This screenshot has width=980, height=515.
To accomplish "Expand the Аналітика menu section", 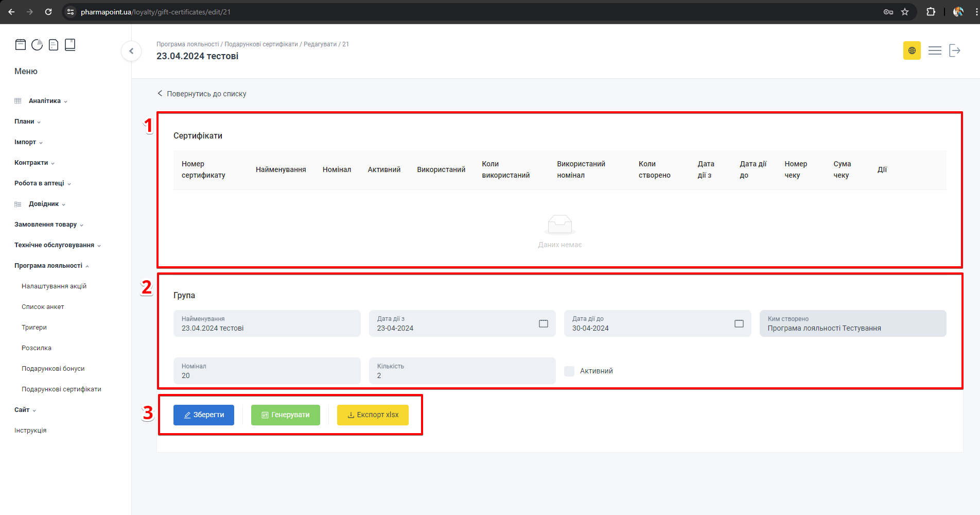I will click(45, 101).
